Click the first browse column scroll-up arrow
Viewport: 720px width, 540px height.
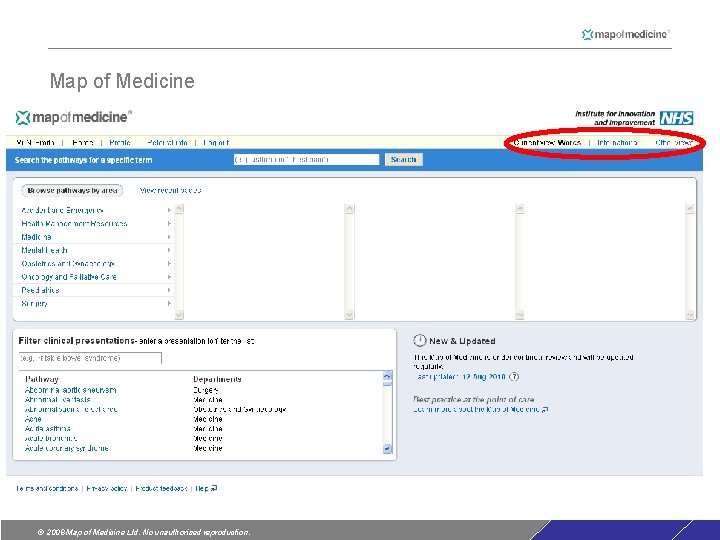click(179, 208)
